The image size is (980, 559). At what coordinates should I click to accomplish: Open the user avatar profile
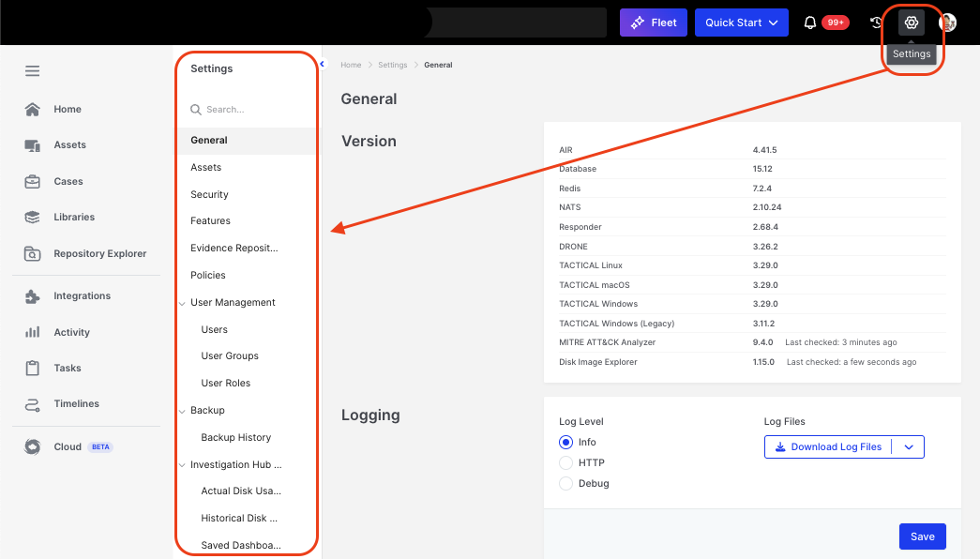click(947, 23)
